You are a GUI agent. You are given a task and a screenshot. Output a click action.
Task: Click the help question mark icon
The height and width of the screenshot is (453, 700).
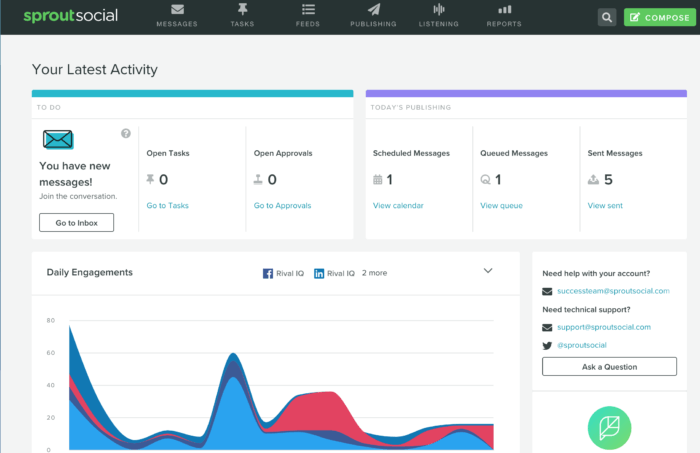pos(126,133)
